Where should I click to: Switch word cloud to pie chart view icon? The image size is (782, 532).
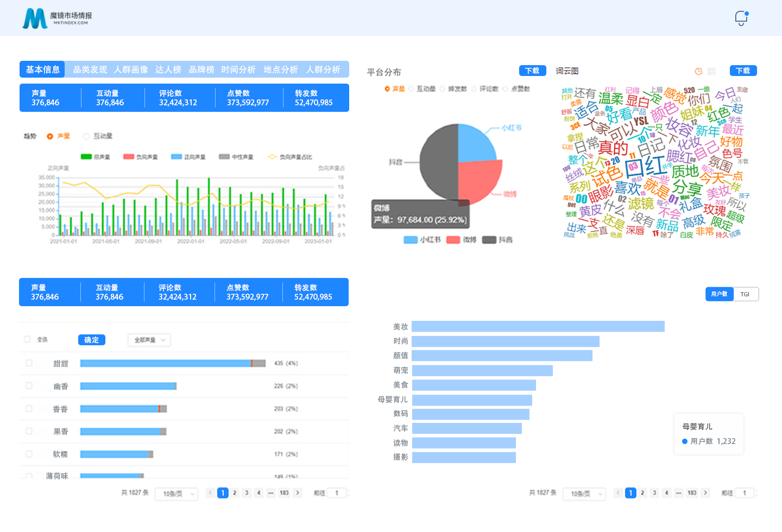698,71
